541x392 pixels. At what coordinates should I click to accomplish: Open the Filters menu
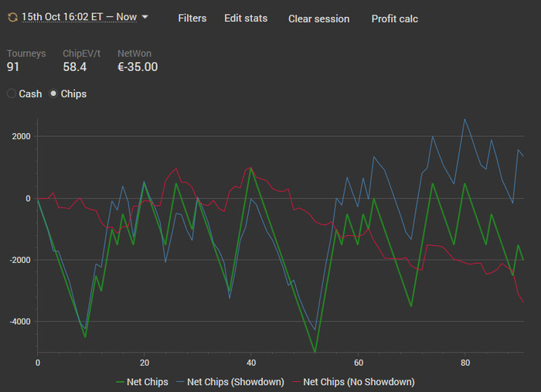[x=192, y=19]
